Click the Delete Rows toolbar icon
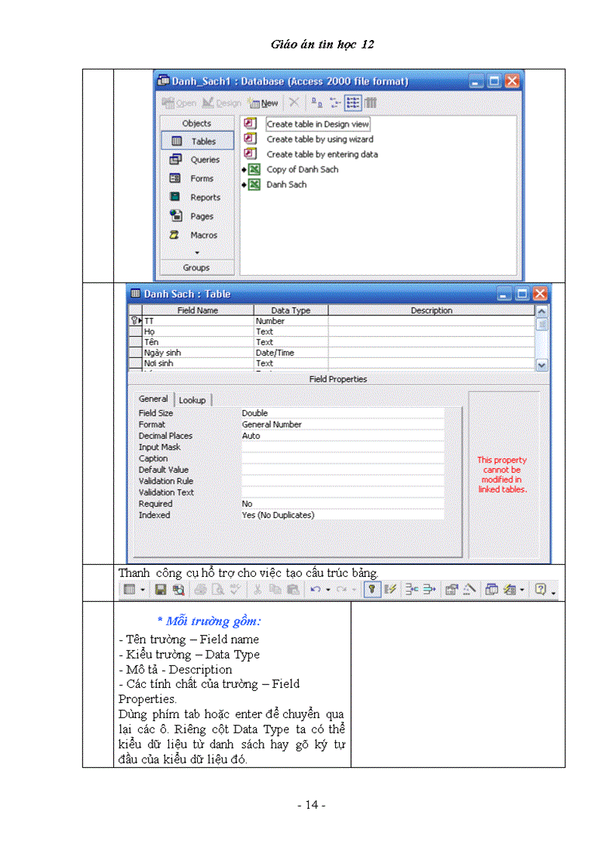 431,590
